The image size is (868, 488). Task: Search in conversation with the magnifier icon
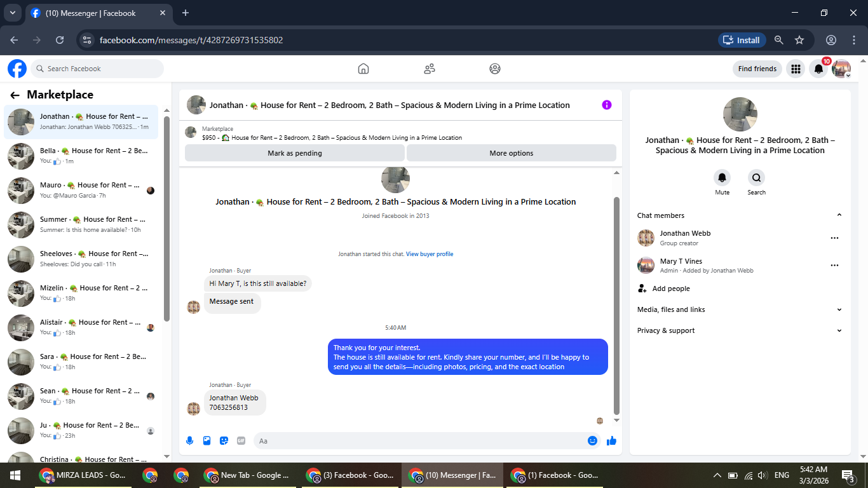point(756,177)
